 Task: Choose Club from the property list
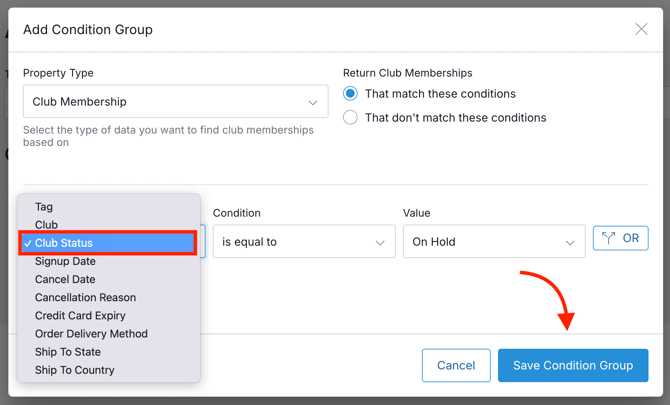(46, 225)
